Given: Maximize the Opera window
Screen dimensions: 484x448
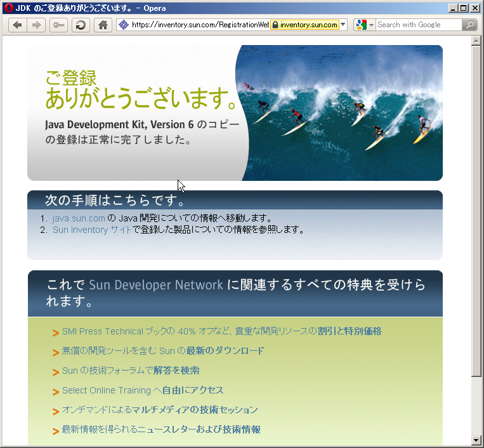Looking at the screenshot, I should (464, 8).
